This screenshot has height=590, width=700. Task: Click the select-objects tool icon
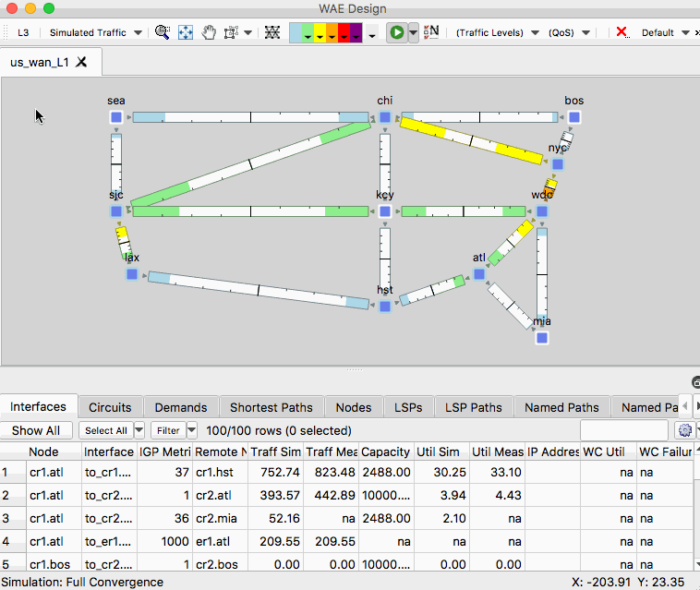click(x=231, y=32)
